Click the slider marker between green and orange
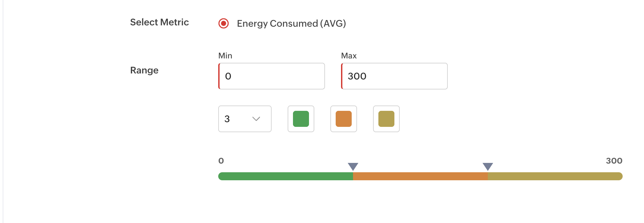644x223 pixels. tap(353, 166)
